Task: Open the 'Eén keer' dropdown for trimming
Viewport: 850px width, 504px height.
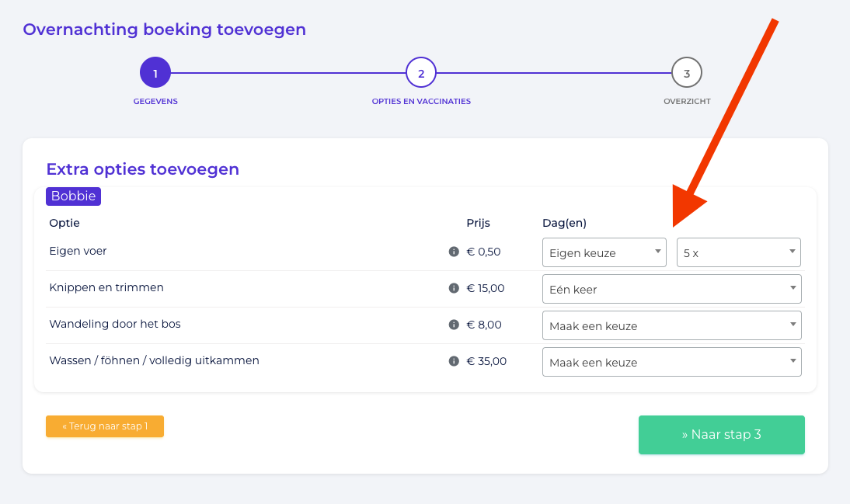Action: pyautogui.click(x=671, y=289)
